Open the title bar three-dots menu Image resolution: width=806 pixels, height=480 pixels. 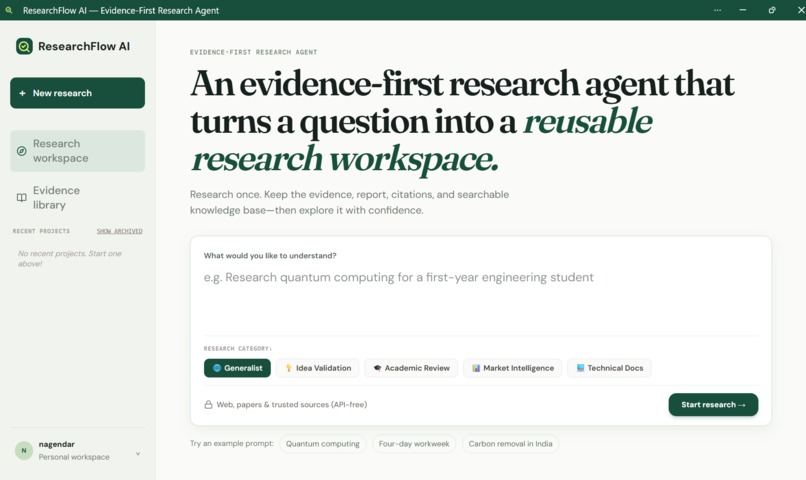pos(717,10)
